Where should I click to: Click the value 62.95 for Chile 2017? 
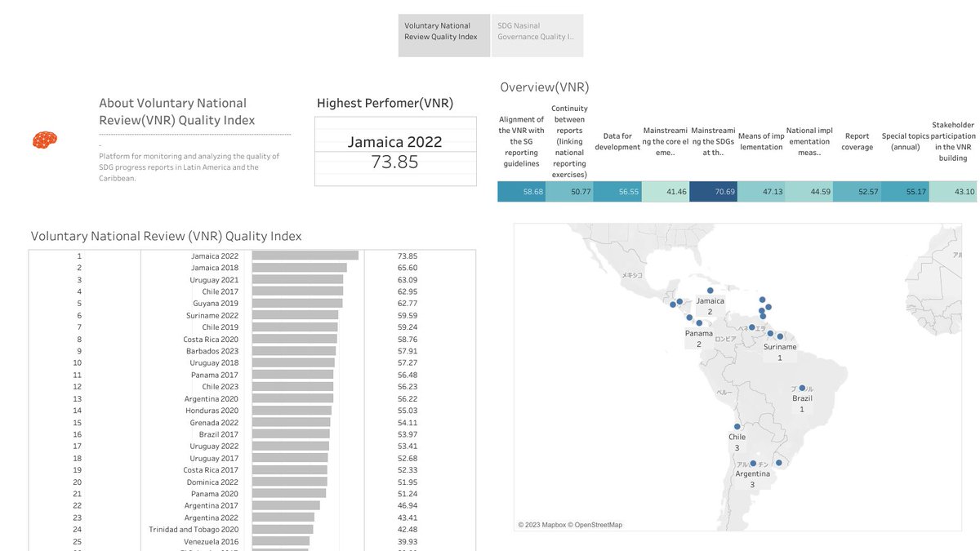click(x=408, y=291)
